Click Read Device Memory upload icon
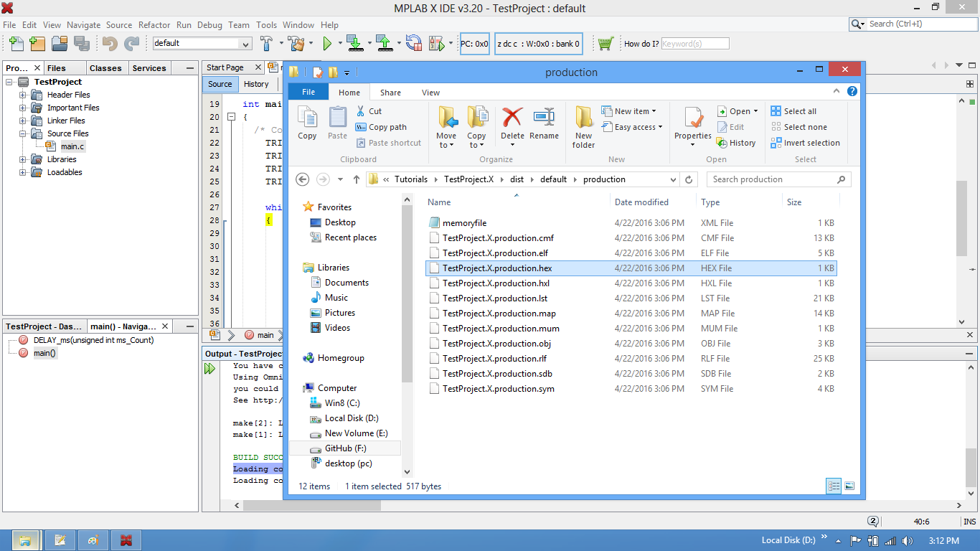The height and width of the screenshot is (551, 980). point(384,44)
